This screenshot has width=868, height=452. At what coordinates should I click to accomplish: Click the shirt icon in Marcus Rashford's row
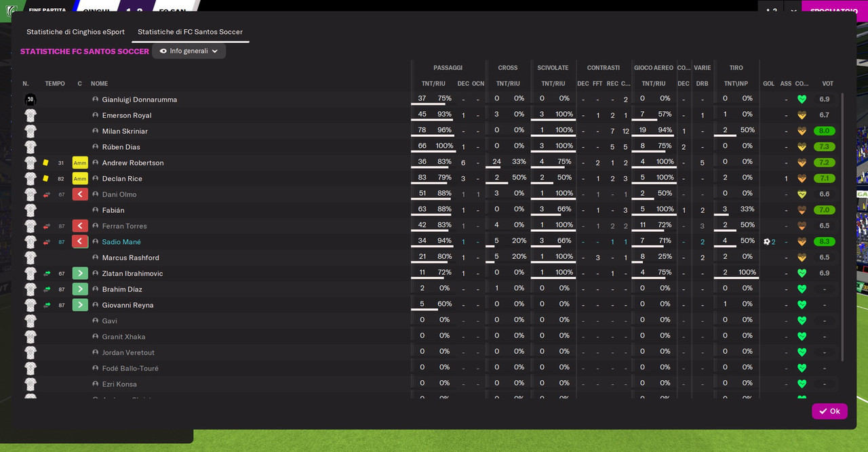tap(31, 258)
